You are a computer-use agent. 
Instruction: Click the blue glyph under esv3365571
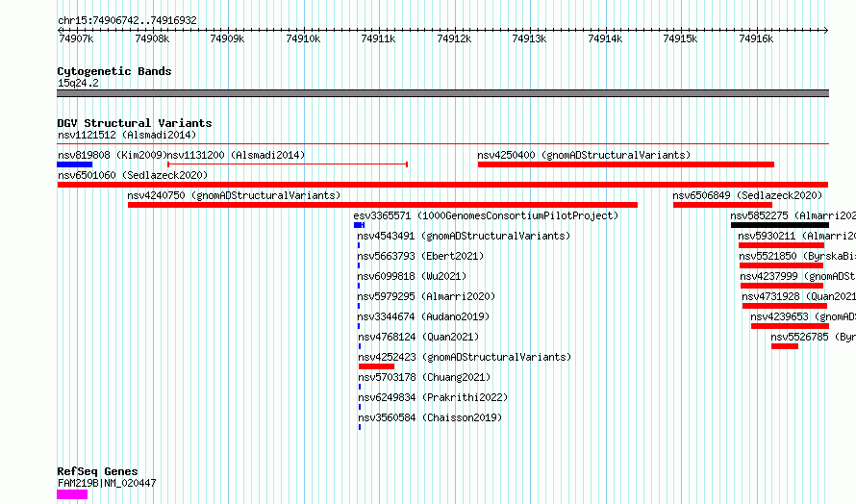click(359, 225)
